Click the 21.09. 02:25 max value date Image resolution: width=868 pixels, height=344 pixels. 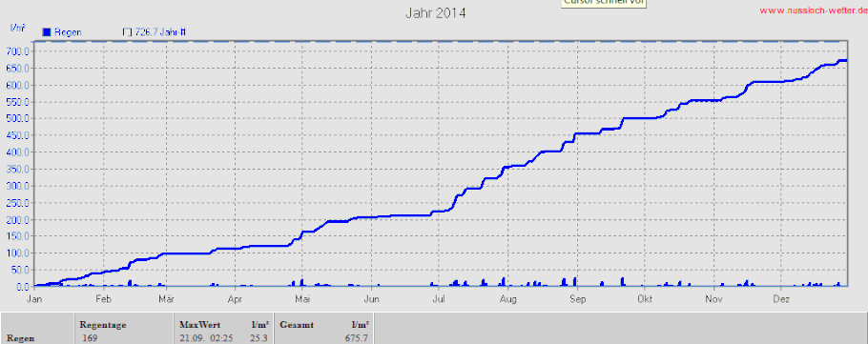[206, 337]
